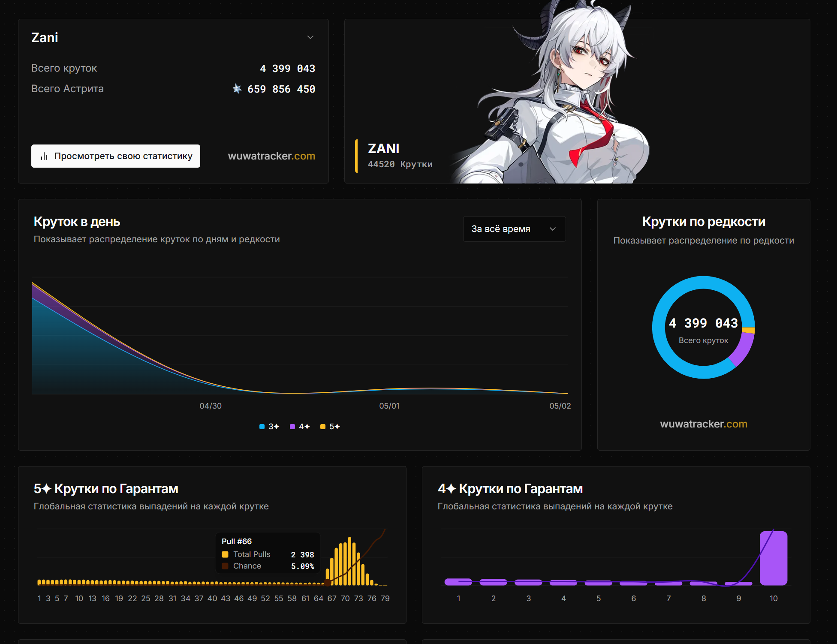Click the donut center 4 399 043 number
This screenshot has height=644, width=837.
click(x=704, y=323)
